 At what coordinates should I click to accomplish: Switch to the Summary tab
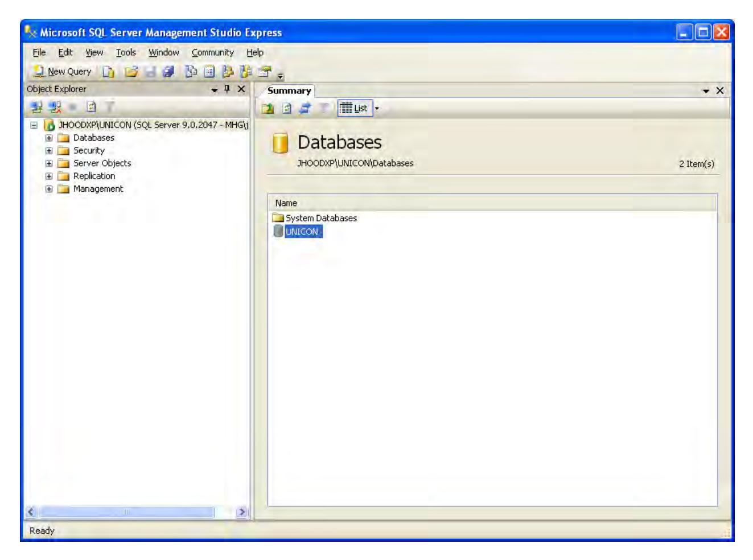coord(289,90)
